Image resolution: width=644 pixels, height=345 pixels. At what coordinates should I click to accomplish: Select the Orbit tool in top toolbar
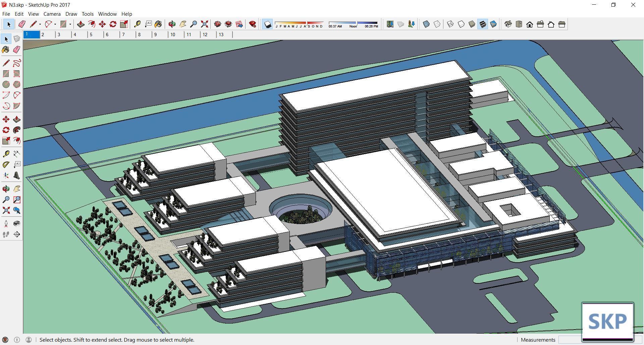pos(172,24)
